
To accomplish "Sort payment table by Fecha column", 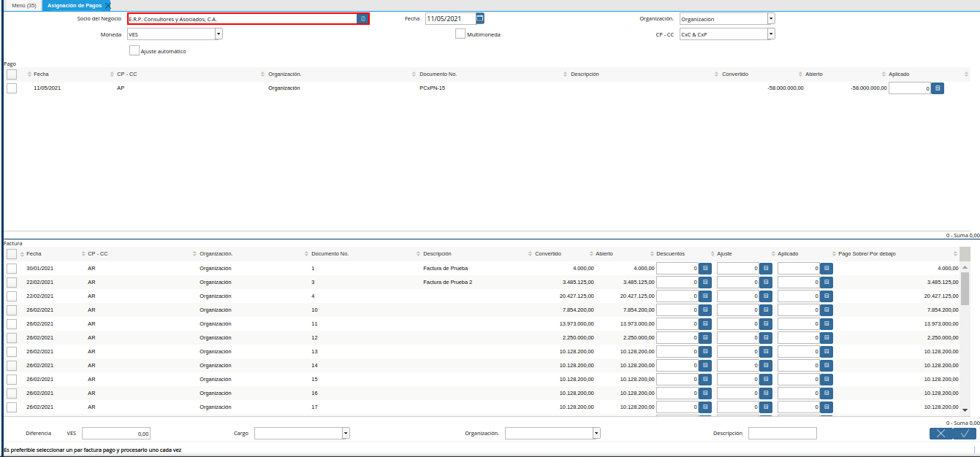I will pyautogui.click(x=41, y=74).
